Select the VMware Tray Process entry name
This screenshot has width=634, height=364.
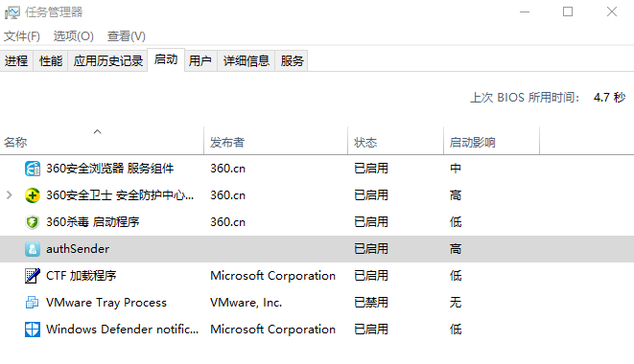pyautogui.click(x=106, y=303)
